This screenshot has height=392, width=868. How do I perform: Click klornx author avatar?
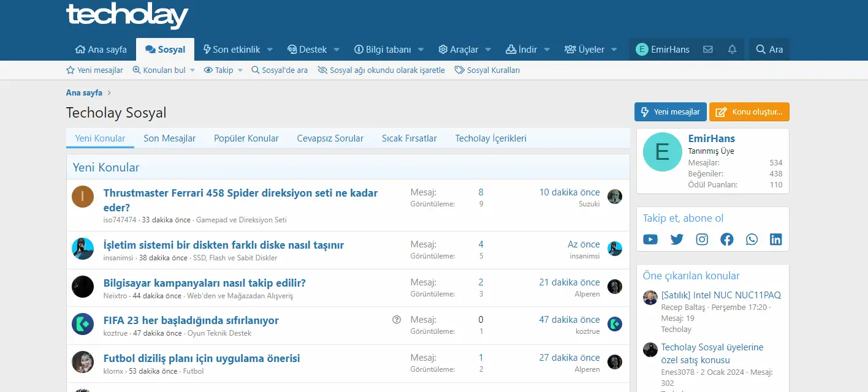click(x=83, y=362)
